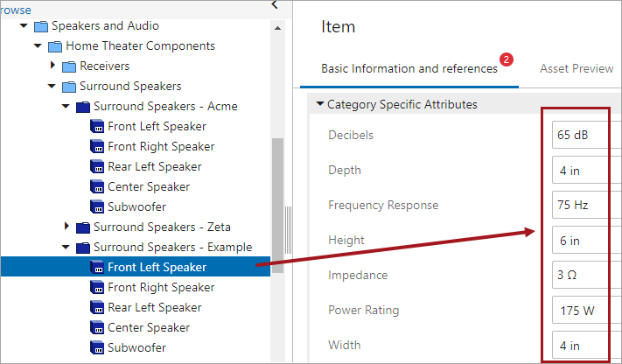Click the tree panel vertical scrollbar
Viewport: 622px width, 364px height.
pos(277,206)
